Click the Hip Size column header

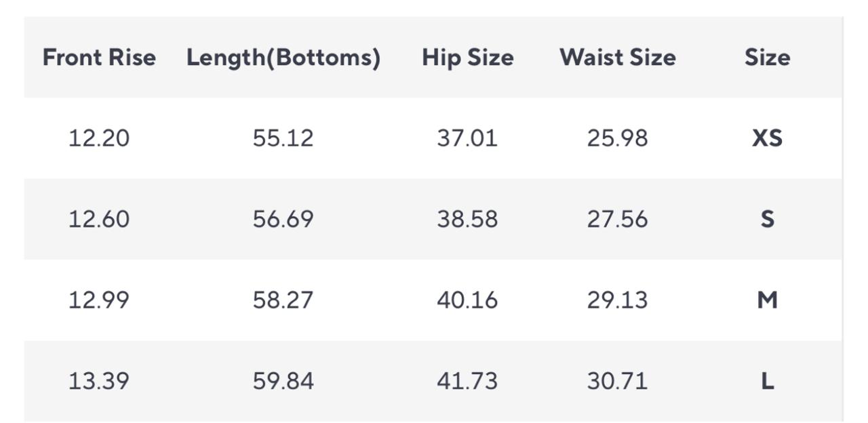pos(467,58)
